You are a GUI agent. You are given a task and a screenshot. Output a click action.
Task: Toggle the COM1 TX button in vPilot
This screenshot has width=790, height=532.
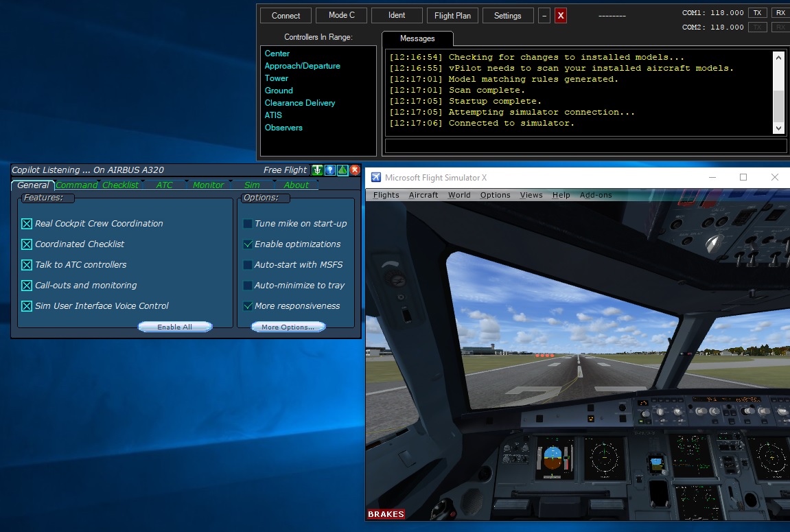pyautogui.click(x=757, y=12)
